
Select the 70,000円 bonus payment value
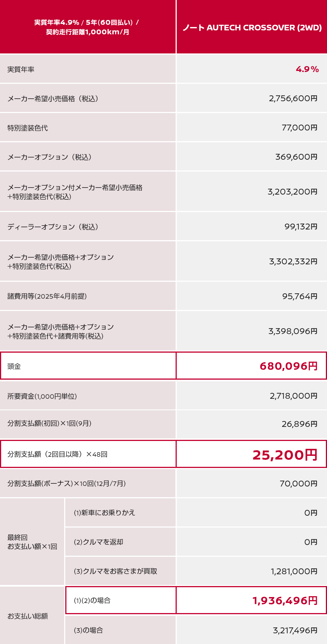click(298, 484)
